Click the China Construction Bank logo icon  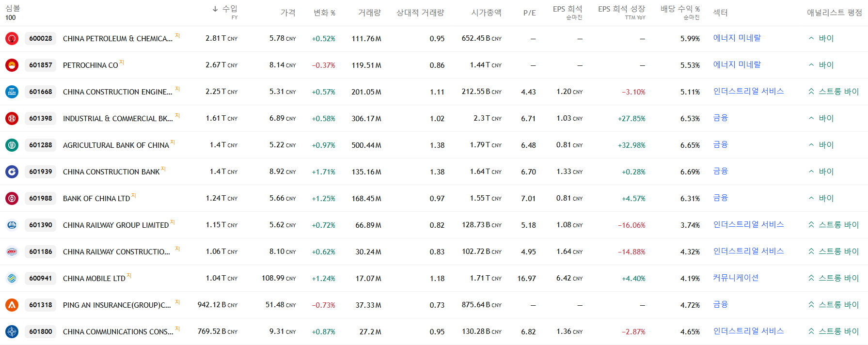(12, 172)
